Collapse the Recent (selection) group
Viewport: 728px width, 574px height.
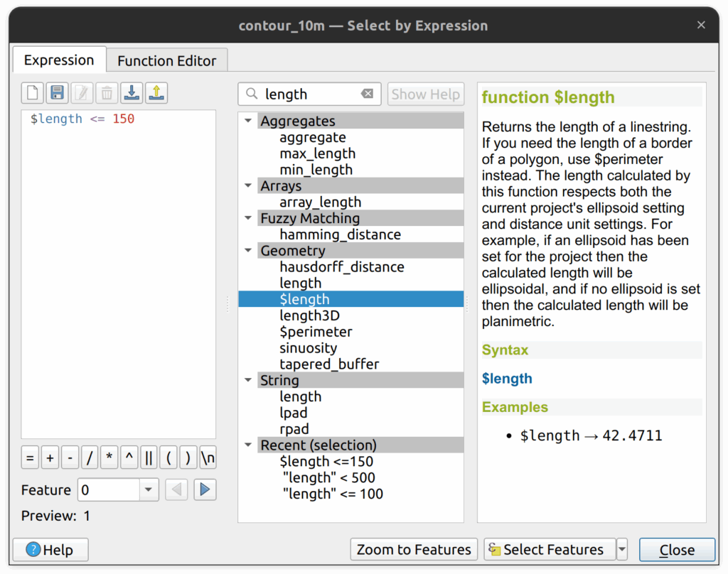point(248,445)
